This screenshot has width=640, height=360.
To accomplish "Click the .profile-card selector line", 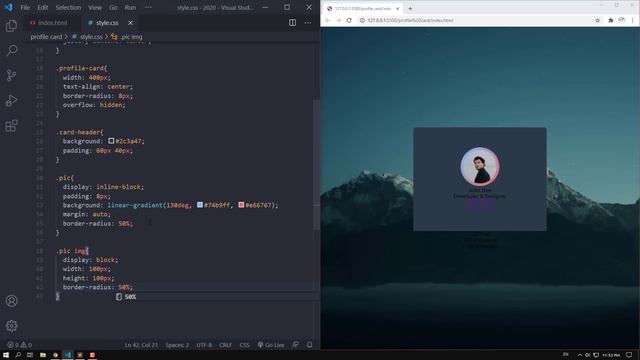I will (81, 68).
